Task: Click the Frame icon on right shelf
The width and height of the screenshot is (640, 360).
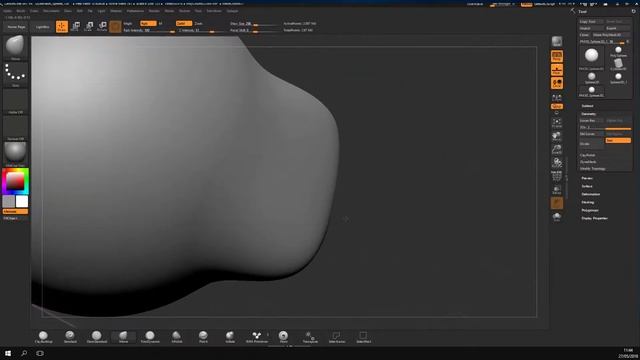Action: pyautogui.click(x=557, y=123)
